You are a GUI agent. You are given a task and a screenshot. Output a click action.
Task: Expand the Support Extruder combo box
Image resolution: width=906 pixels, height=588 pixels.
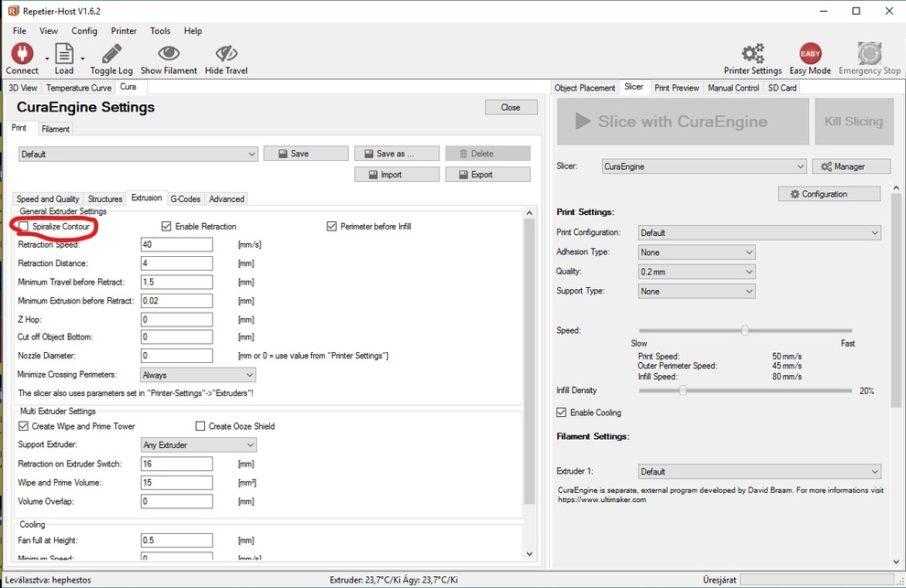199,445
